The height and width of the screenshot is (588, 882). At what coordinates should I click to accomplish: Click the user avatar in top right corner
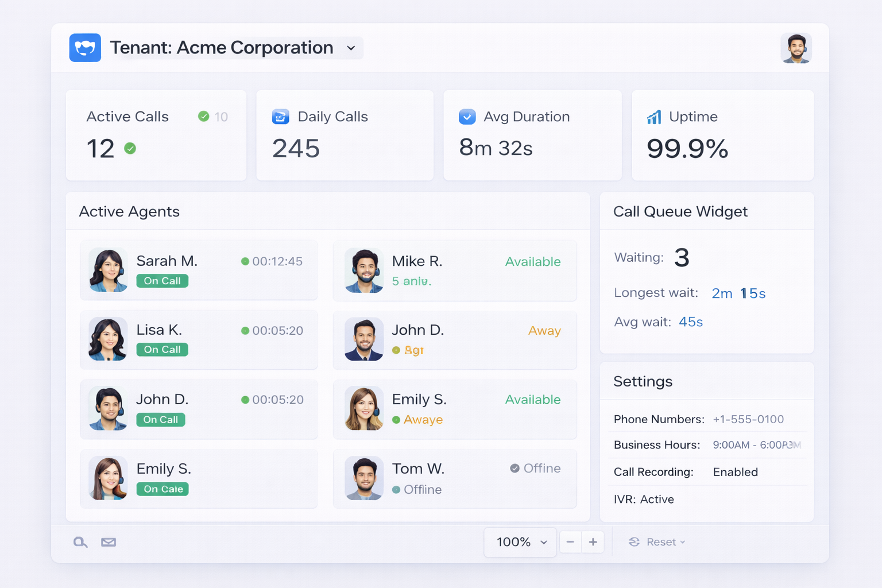pyautogui.click(x=796, y=48)
